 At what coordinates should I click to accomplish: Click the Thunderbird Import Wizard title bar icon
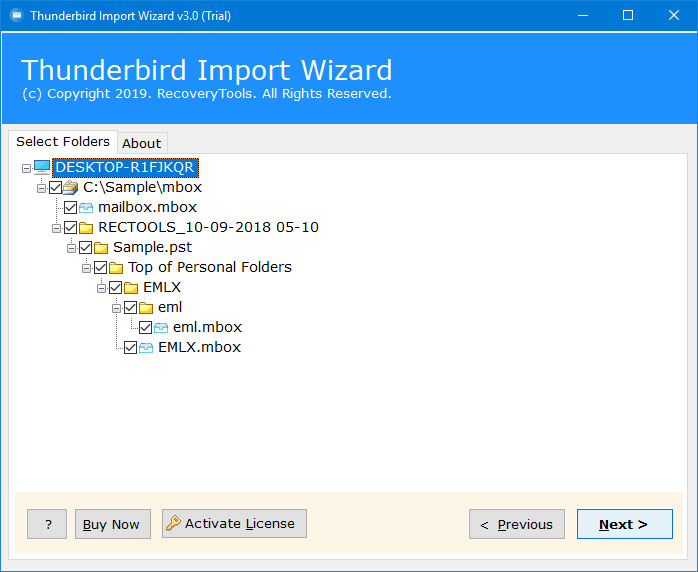click(17, 16)
